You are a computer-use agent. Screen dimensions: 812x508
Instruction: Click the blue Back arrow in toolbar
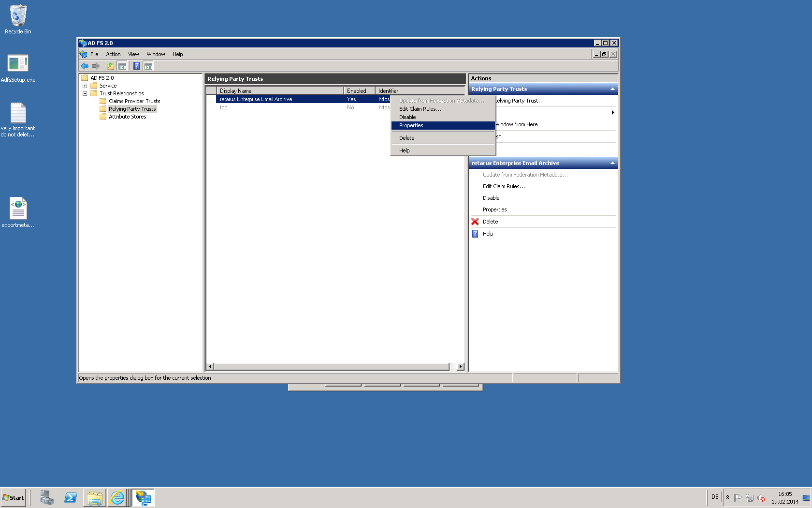pyautogui.click(x=85, y=66)
